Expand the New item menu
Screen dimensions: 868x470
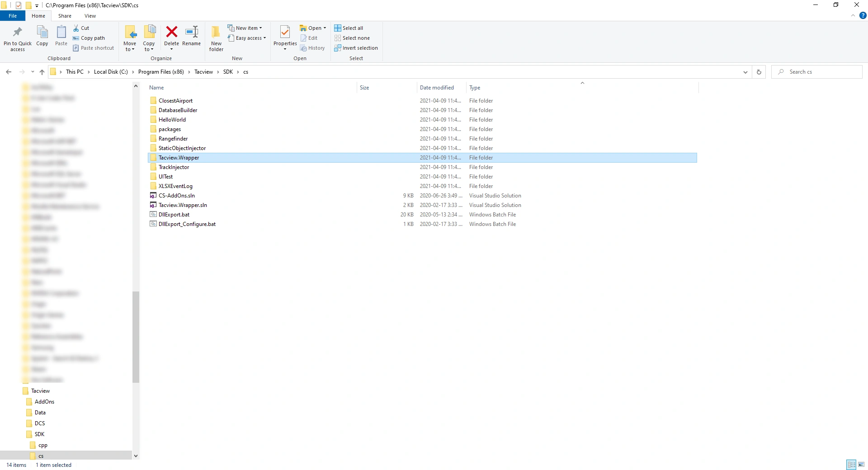(245, 28)
